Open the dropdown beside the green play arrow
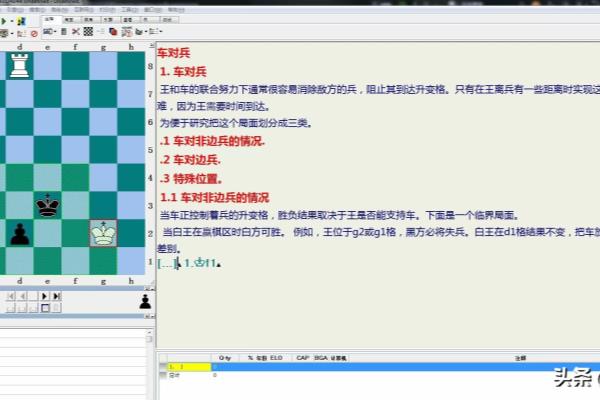Viewport: 600px width, 400px height. point(11,21)
